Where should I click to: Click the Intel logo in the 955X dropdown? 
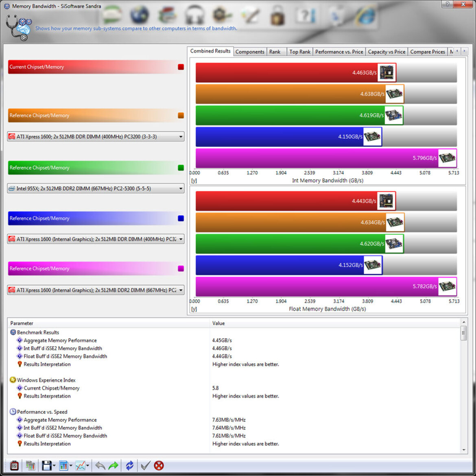12,188
